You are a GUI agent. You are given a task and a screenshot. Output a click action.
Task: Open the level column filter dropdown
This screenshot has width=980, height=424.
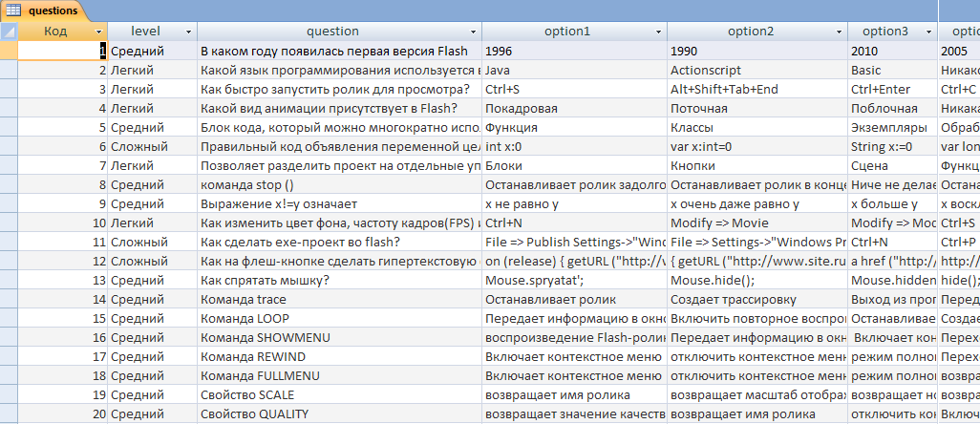[189, 32]
